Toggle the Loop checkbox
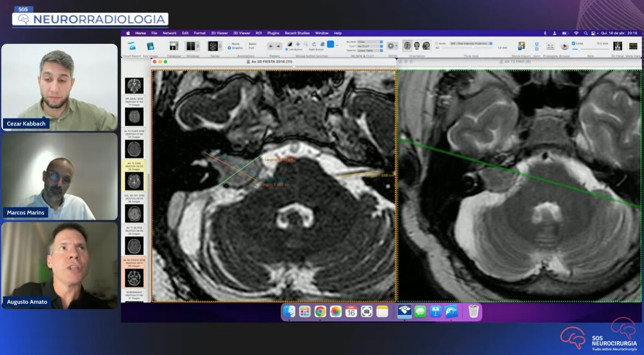The height and width of the screenshot is (355, 644). pos(574,43)
